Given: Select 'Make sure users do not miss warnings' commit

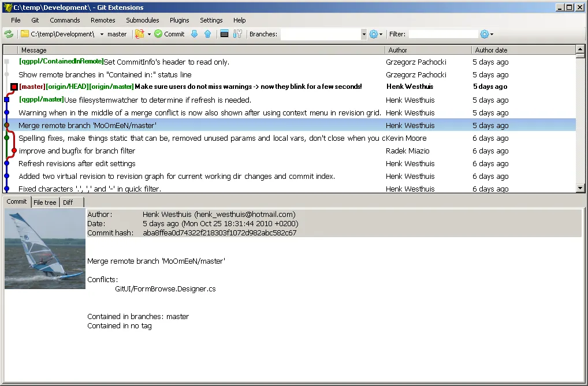Looking at the screenshot, I should coord(289,87).
